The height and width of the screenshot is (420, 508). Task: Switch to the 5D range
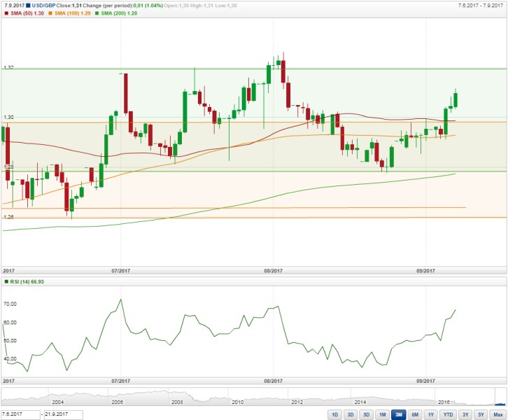click(x=367, y=414)
